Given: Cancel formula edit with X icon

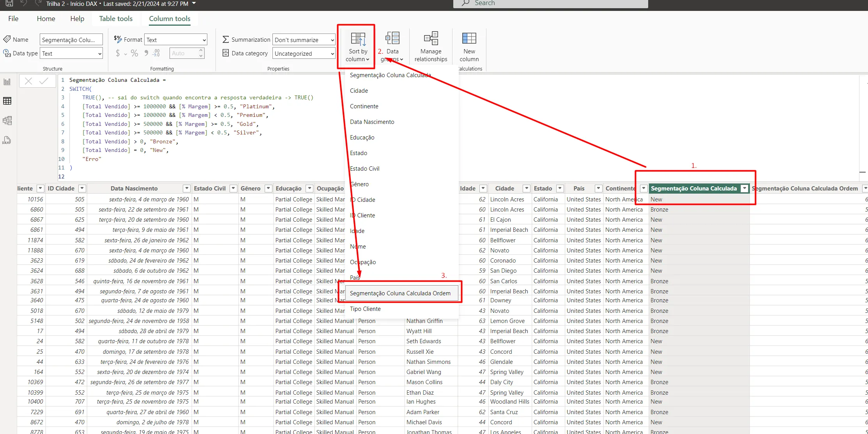Looking at the screenshot, I should click(x=28, y=81).
